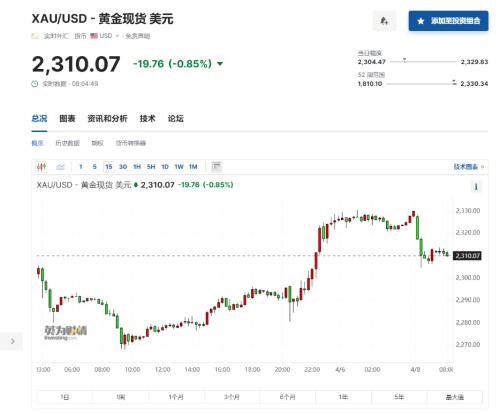
Task: Expand the USD currency dropdown
Action: (x=117, y=36)
